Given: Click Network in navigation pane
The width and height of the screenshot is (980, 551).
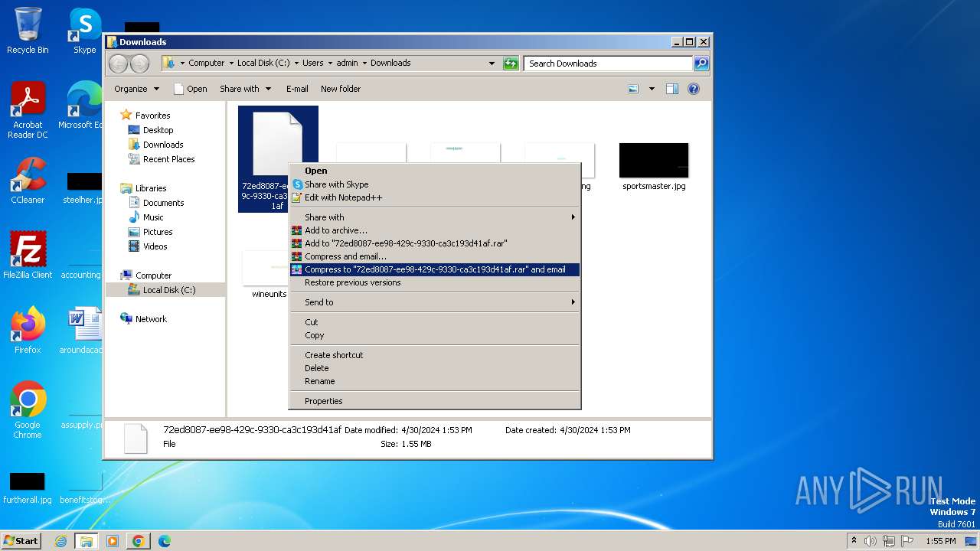Looking at the screenshot, I should click(x=151, y=319).
